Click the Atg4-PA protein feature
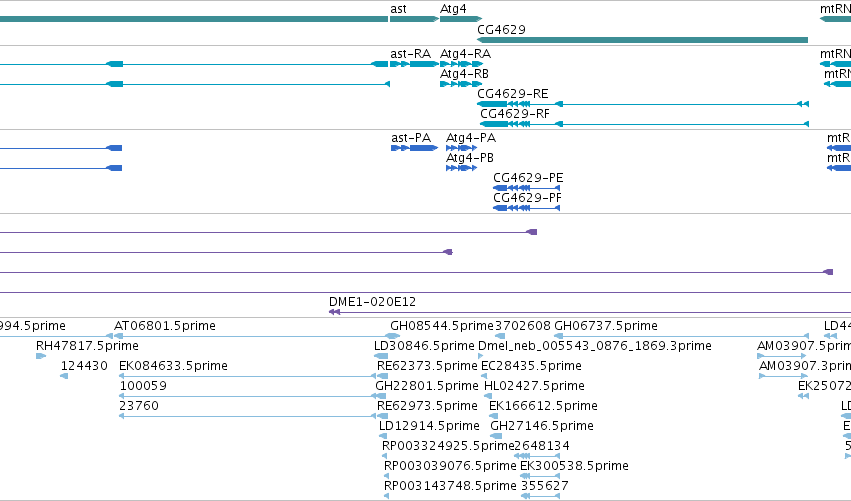Image resolution: width=851 pixels, height=501 pixels. [461, 148]
